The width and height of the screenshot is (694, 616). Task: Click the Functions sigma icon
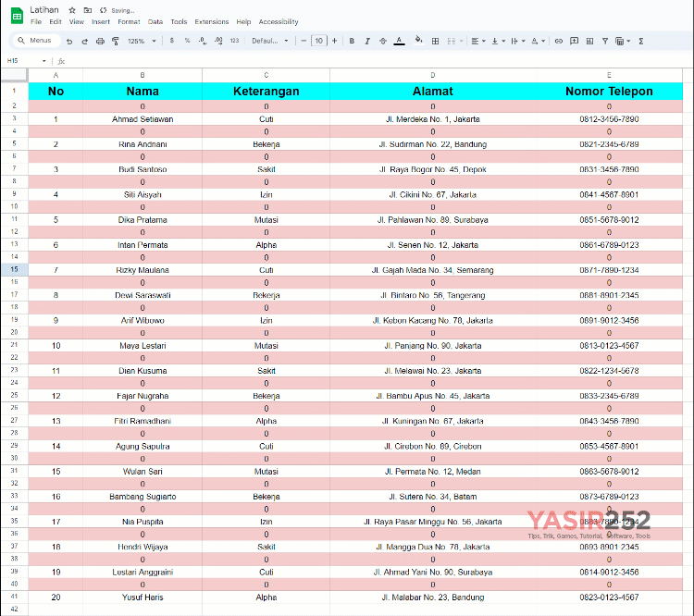point(641,41)
